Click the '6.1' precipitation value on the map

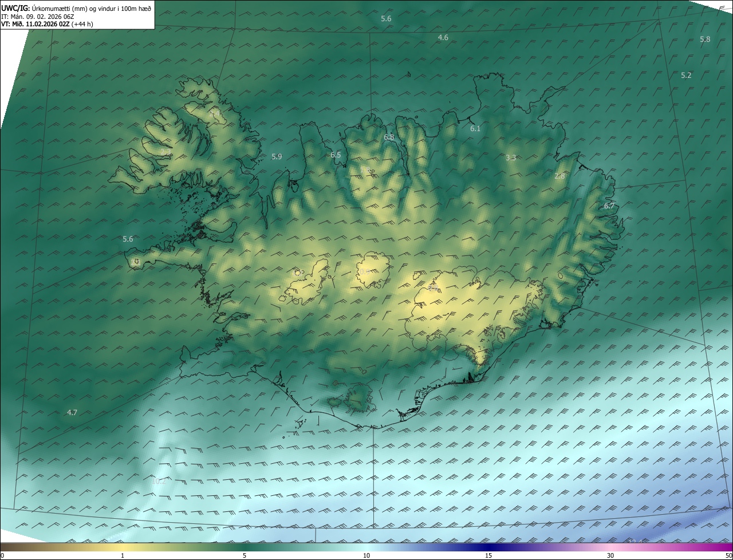(475, 129)
